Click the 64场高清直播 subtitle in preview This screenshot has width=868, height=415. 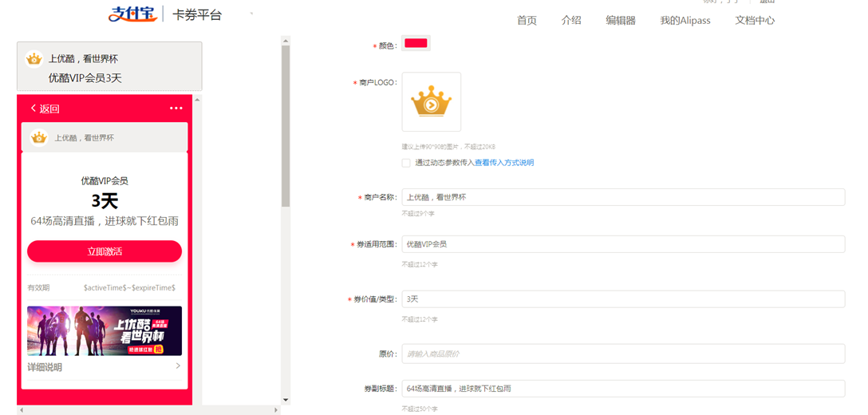105,221
